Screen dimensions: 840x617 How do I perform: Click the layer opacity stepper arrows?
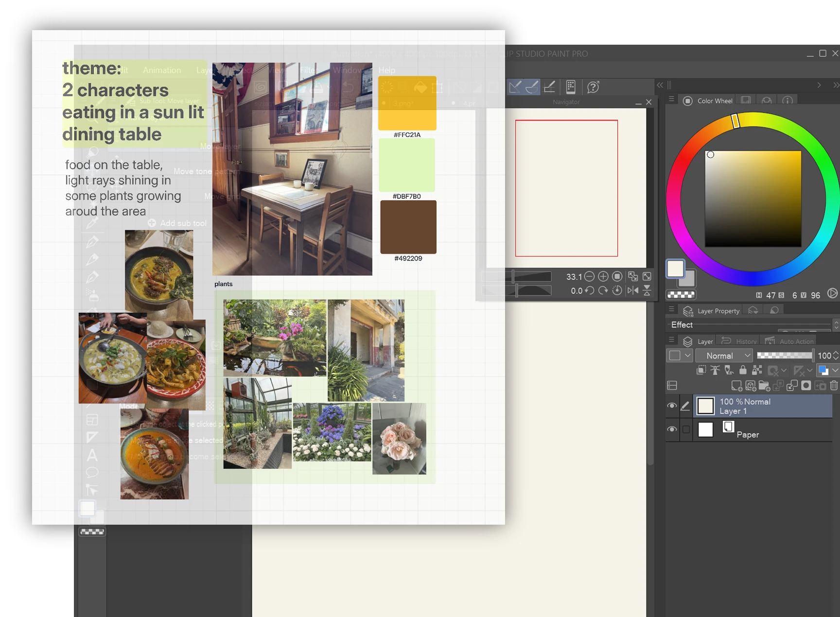[836, 356]
